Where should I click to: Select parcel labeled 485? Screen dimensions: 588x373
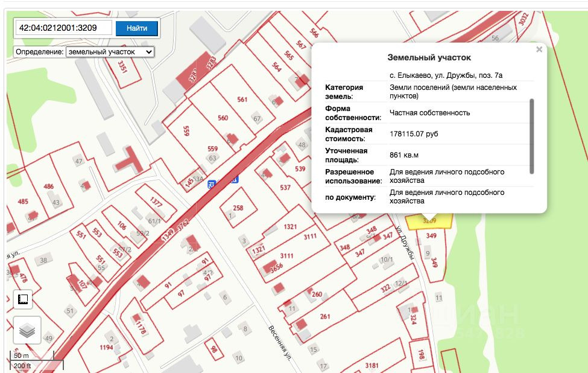(23, 201)
